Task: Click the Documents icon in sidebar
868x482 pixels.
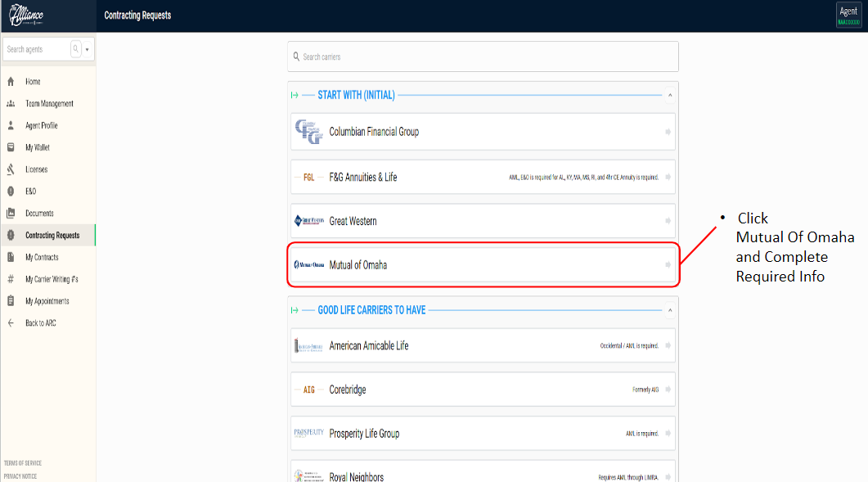Action: click(x=11, y=214)
